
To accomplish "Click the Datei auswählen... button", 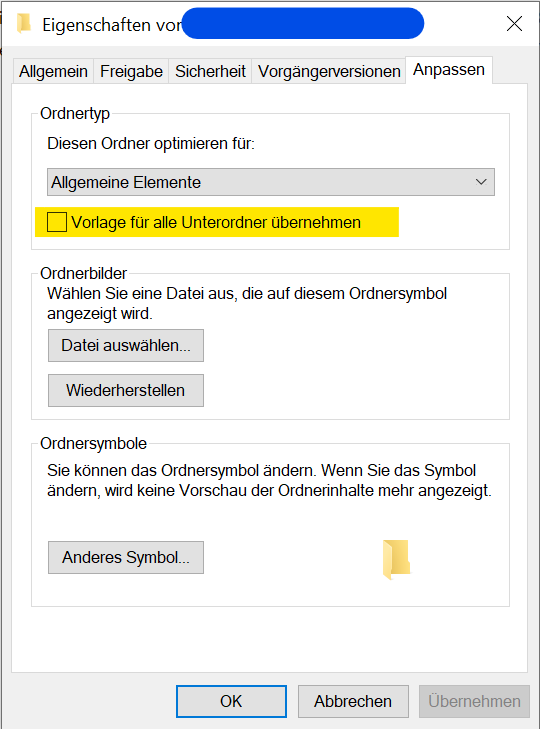I will [126, 345].
